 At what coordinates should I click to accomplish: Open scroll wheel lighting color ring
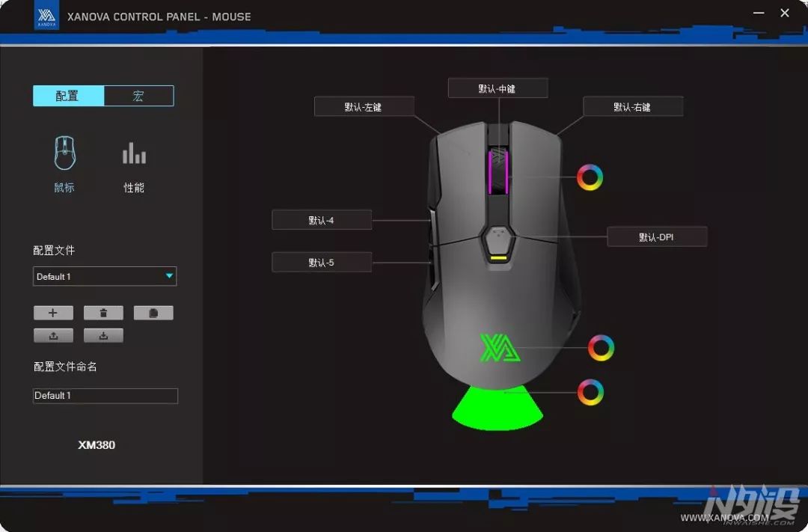click(590, 177)
